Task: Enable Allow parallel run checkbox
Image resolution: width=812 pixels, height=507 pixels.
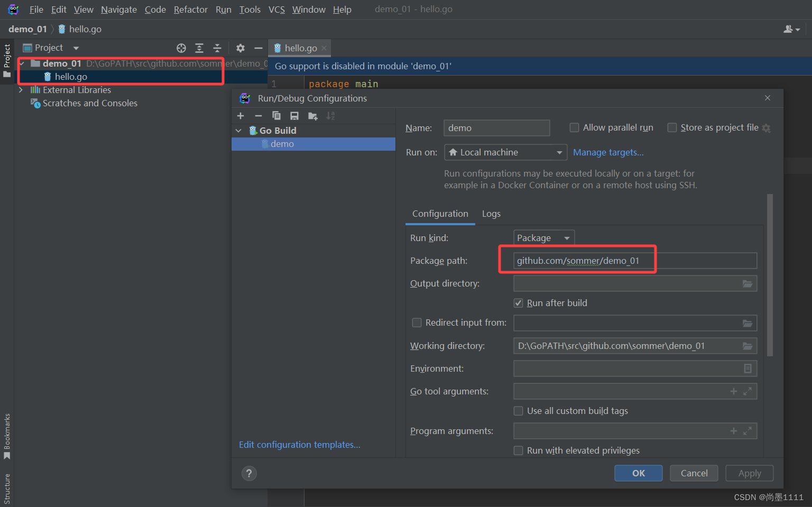Action: (x=574, y=127)
